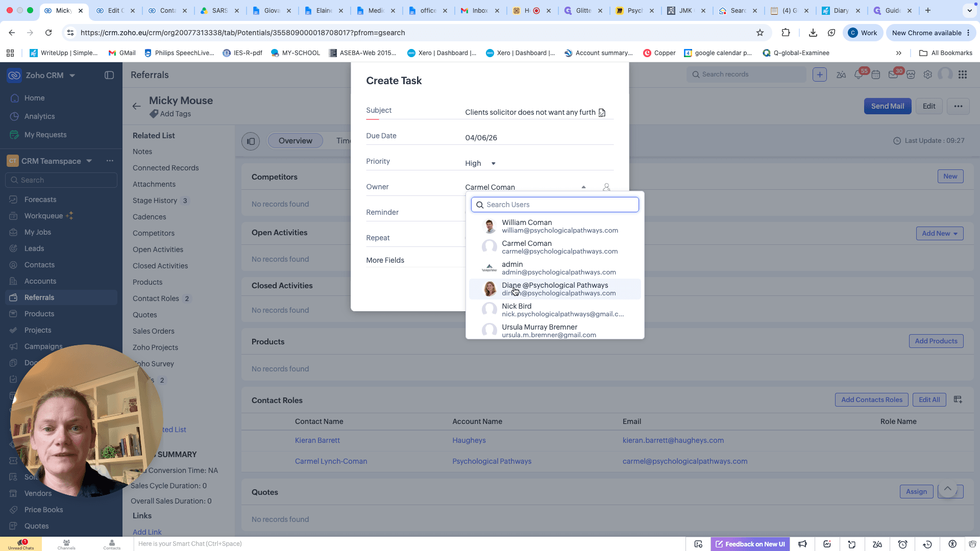The height and width of the screenshot is (551, 980).
Task: Open the setup gear icon
Action: pyautogui.click(x=927, y=74)
